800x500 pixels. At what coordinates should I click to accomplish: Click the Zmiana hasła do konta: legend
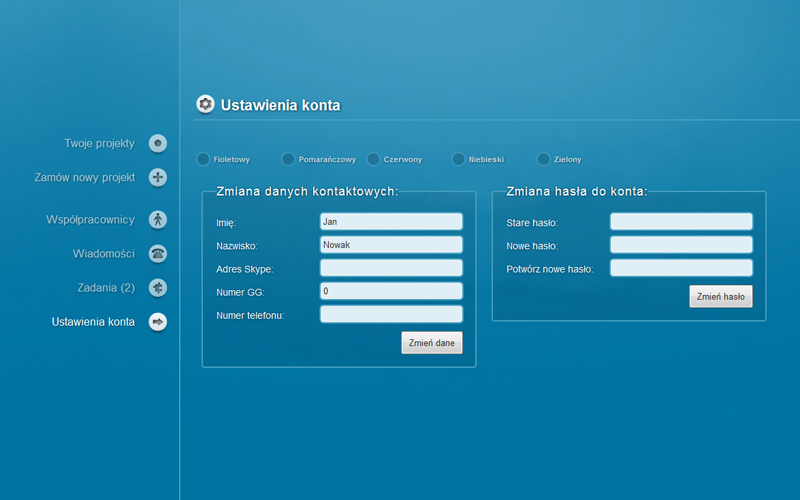tap(577, 191)
